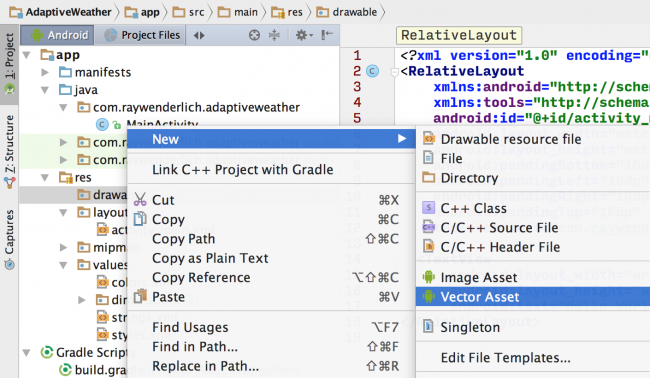650x378 pixels.
Task: Select the drawable folder in project tree
Action: point(73,195)
